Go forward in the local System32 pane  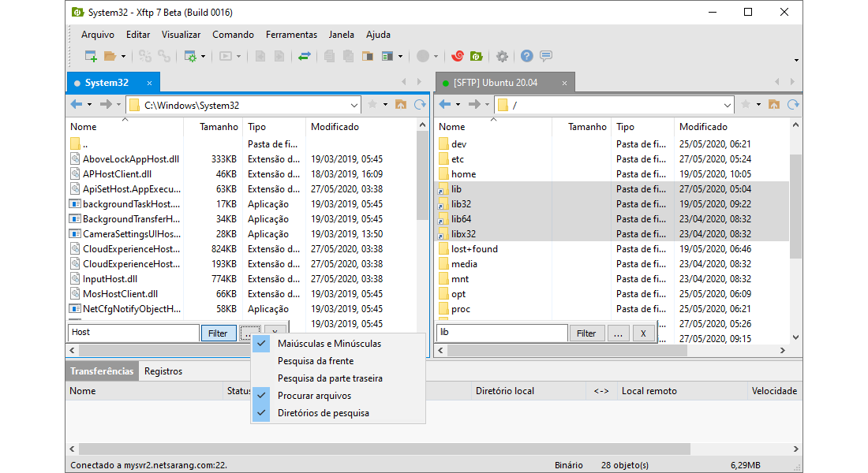coord(106,105)
